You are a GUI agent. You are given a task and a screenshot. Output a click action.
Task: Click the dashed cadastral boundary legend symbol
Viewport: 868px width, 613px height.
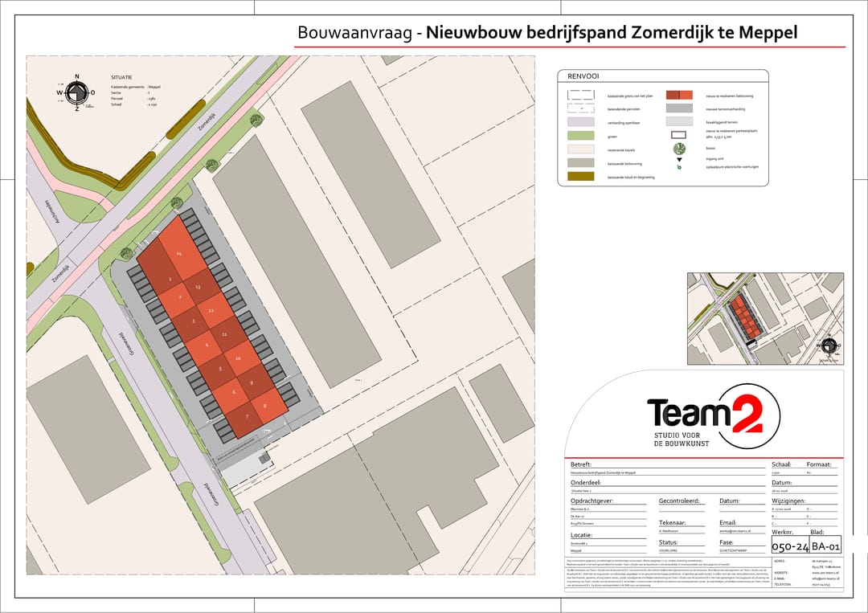581,95
